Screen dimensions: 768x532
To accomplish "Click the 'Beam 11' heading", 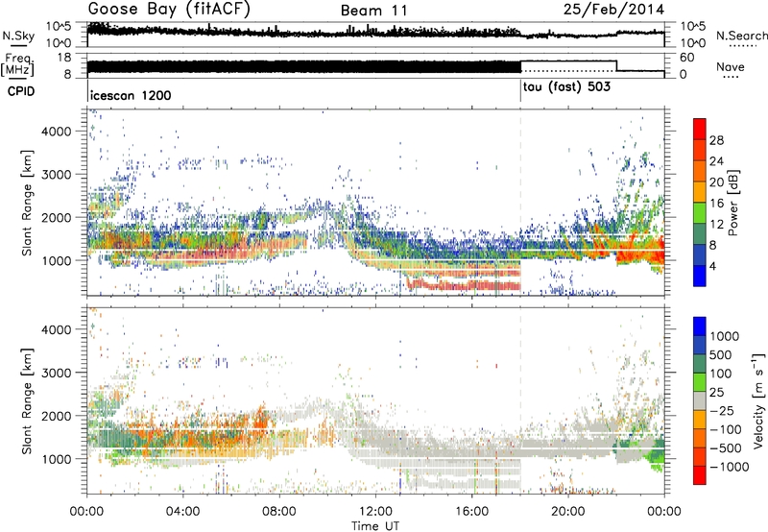I will pyautogui.click(x=374, y=11).
